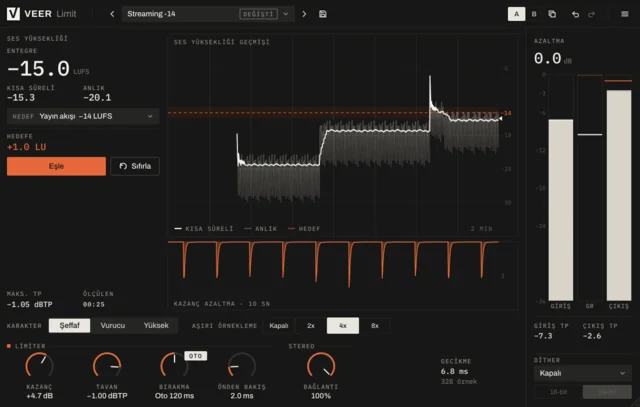640x407 pixels.
Task: Toggle the Limiter enable indicator
Action: 9,346
